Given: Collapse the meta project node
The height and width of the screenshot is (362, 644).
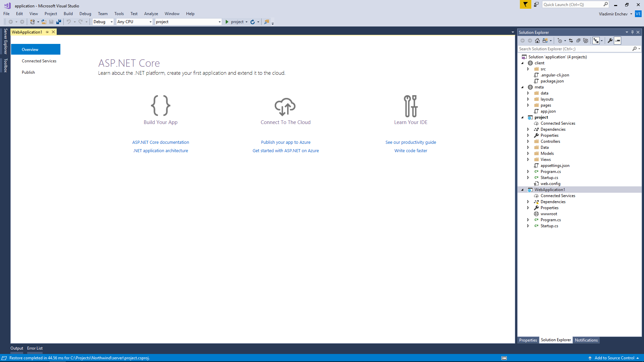Looking at the screenshot, I should point(522,87).
